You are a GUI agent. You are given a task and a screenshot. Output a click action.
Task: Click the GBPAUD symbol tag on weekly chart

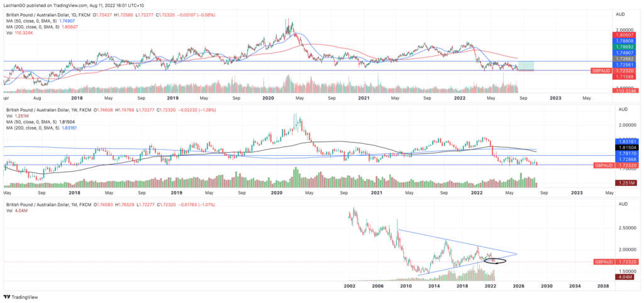[x=601, y=165]
